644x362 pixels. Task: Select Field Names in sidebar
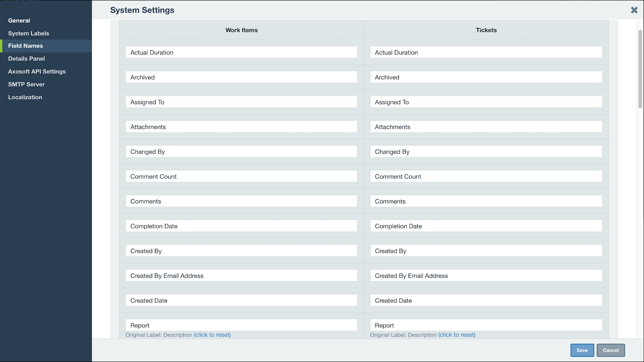click(x=25, y=46)
